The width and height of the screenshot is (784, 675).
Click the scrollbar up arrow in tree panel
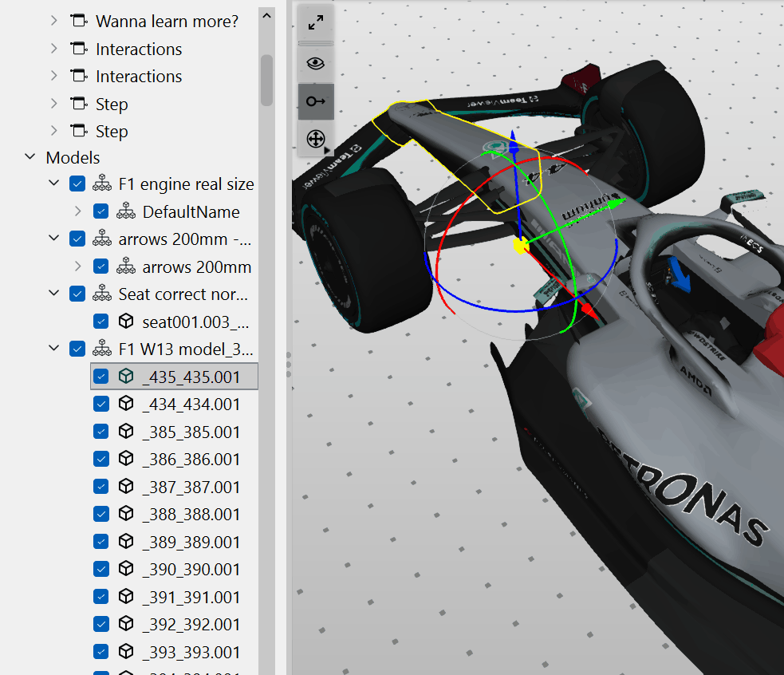(266, 16)
